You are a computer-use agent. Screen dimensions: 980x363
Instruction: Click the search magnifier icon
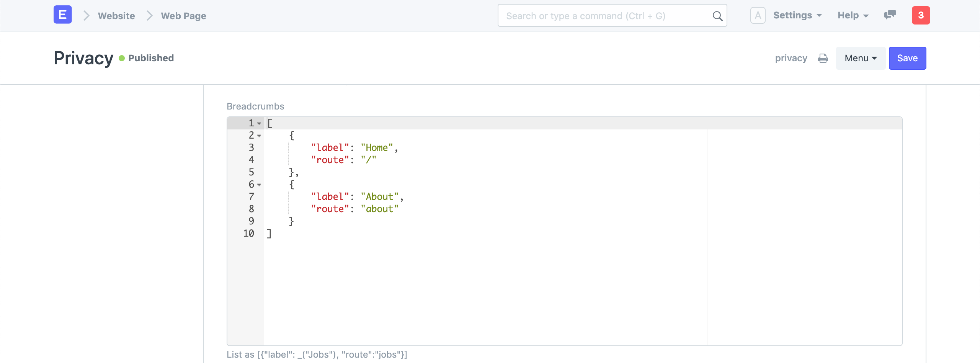point(717,16)
